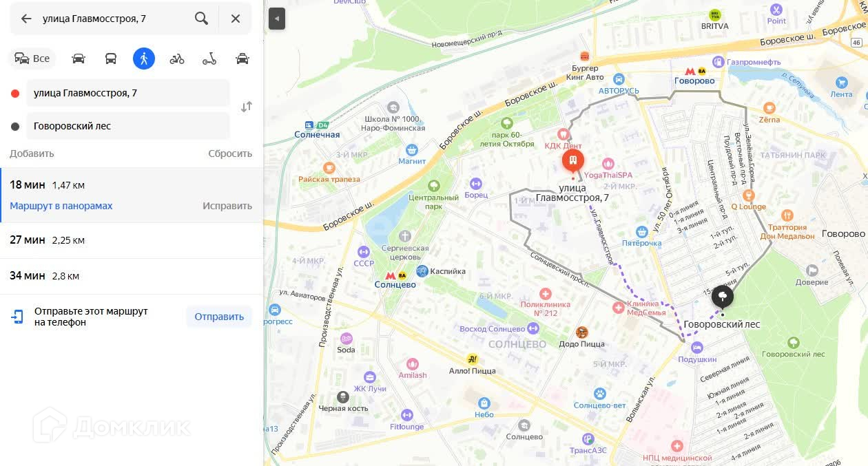Switch to scooter route mode
Image resolution: width=868 pixels, height=466 pixels.
tap(209, 59)
